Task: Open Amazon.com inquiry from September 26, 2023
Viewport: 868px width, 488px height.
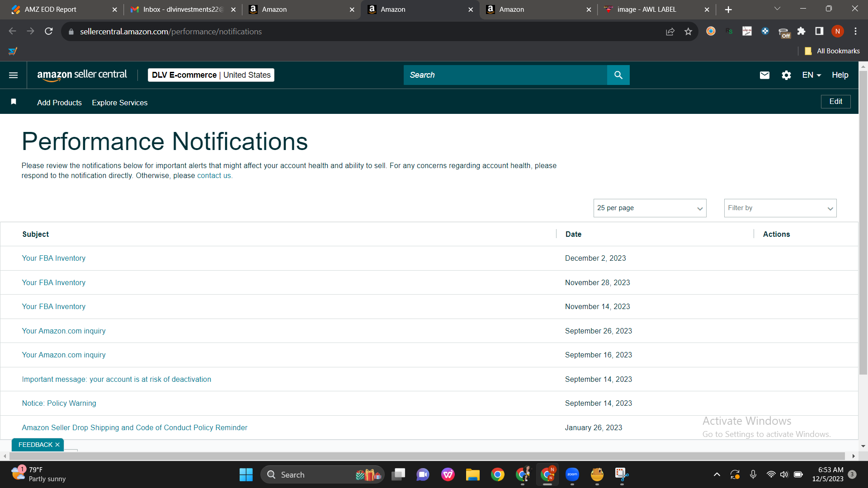Action: pyautogui.click(x=64, y=331)
